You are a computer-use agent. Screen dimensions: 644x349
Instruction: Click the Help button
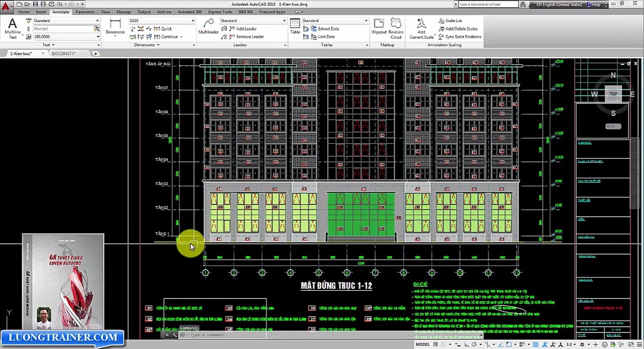pyautogui.click(x=594, y=4)
